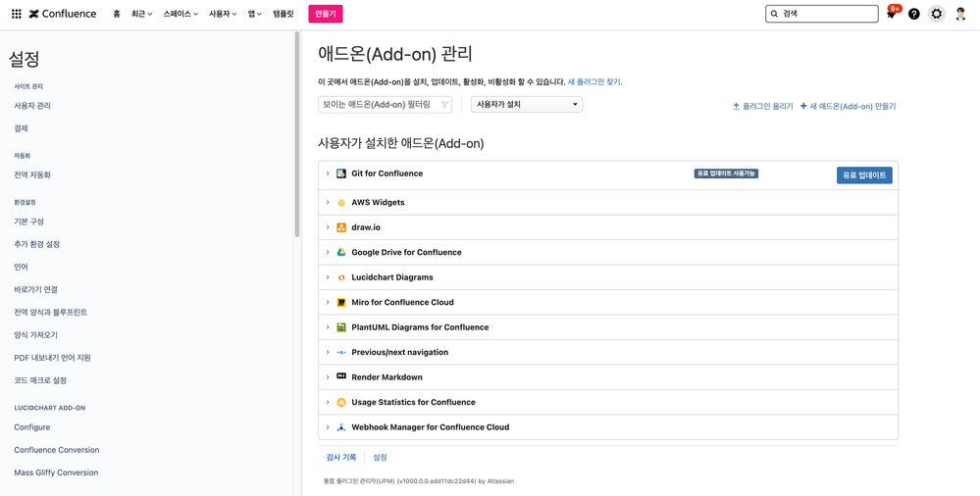980x496 pixels.
Task: Expand the Render Markdown row
Action: 327,377
